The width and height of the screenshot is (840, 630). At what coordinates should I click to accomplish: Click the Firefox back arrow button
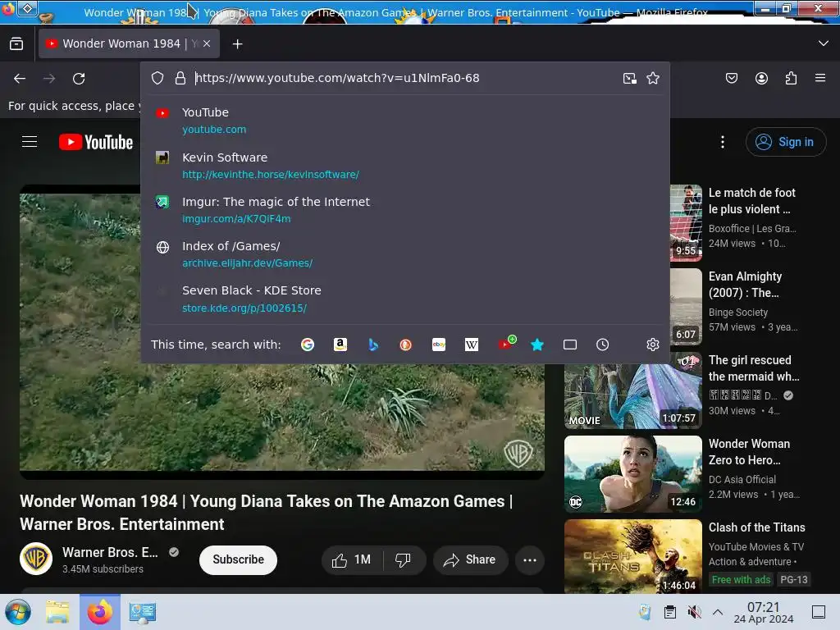[x=20, y=79]
